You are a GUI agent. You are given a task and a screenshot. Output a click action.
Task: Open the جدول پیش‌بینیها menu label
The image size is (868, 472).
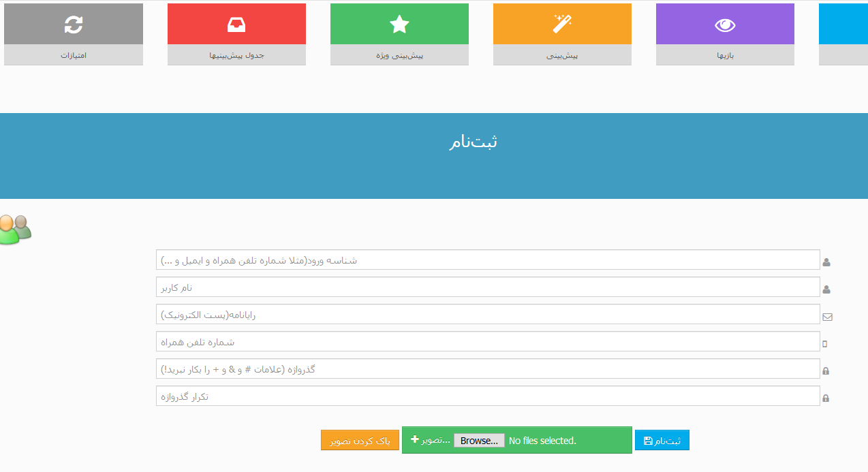click(x=236, y=55)
